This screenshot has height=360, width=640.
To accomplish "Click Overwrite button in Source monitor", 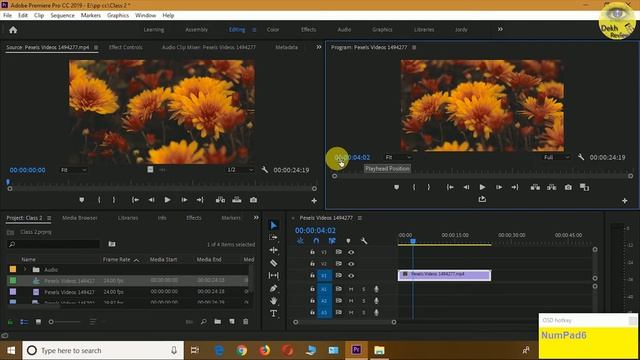I will pyautogui.click(x=237, y=200).
